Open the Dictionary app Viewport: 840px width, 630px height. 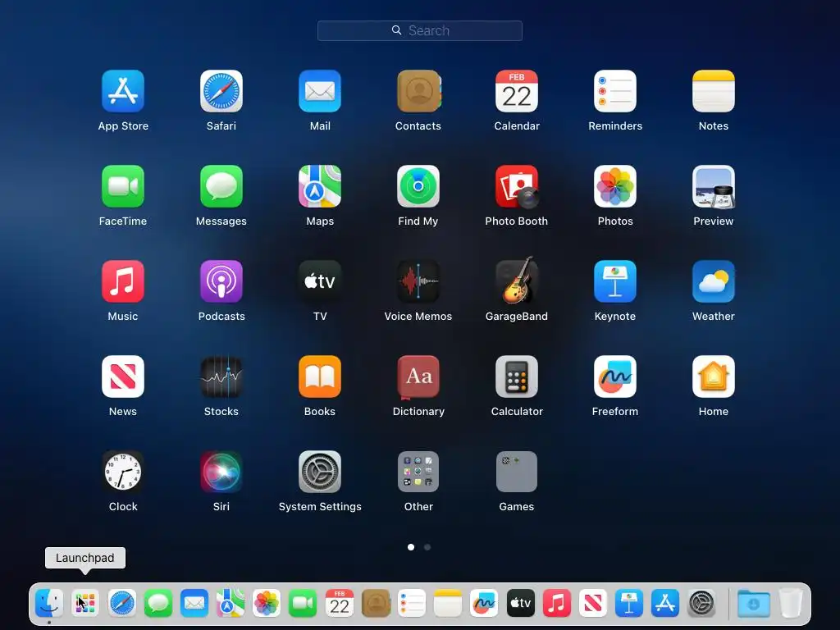click(x=418, y=377)
